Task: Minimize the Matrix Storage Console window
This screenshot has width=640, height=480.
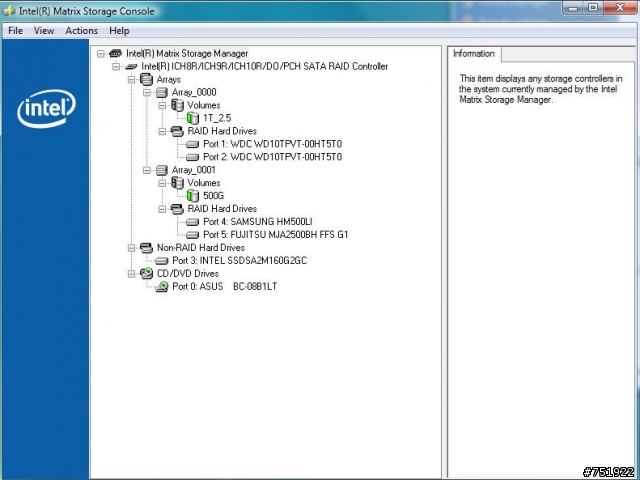Action: click(573, 8)
